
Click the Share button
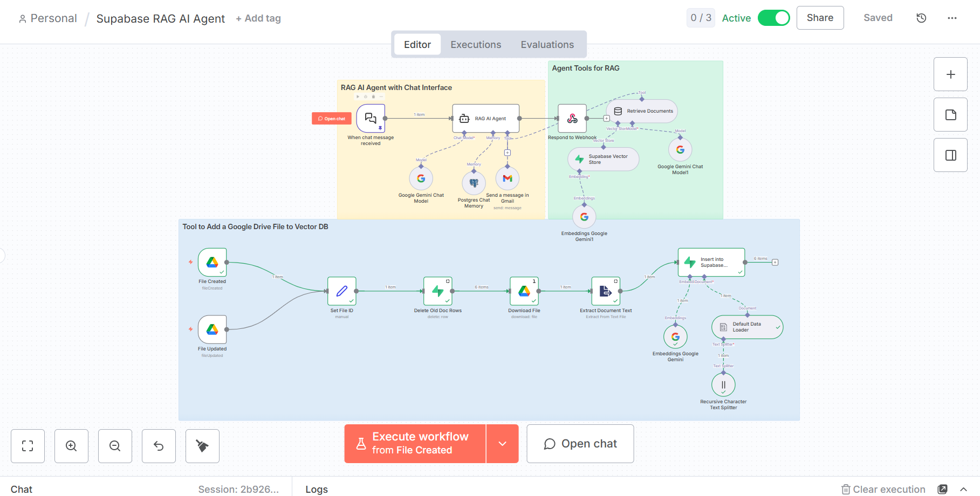point(820,17)
